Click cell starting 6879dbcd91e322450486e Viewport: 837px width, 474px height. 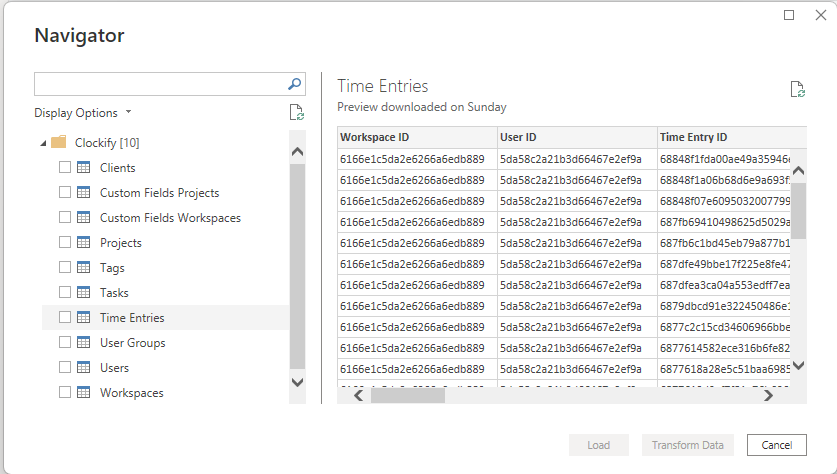[724, 306]
